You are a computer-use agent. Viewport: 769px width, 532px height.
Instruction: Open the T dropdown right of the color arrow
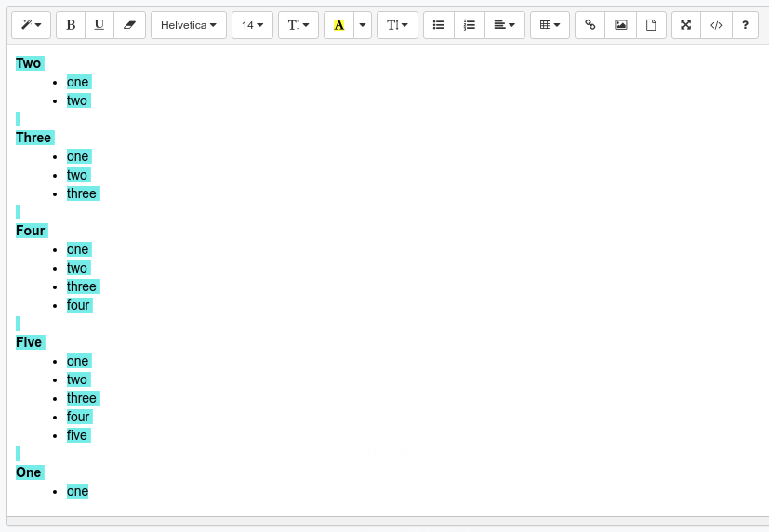pos(398,25)
